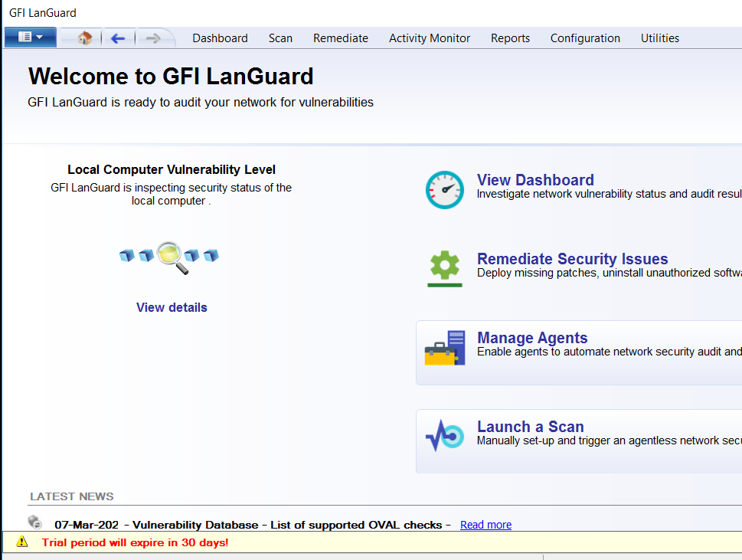Click the Launch a Scan pulse icon

(x=445, y=435)
